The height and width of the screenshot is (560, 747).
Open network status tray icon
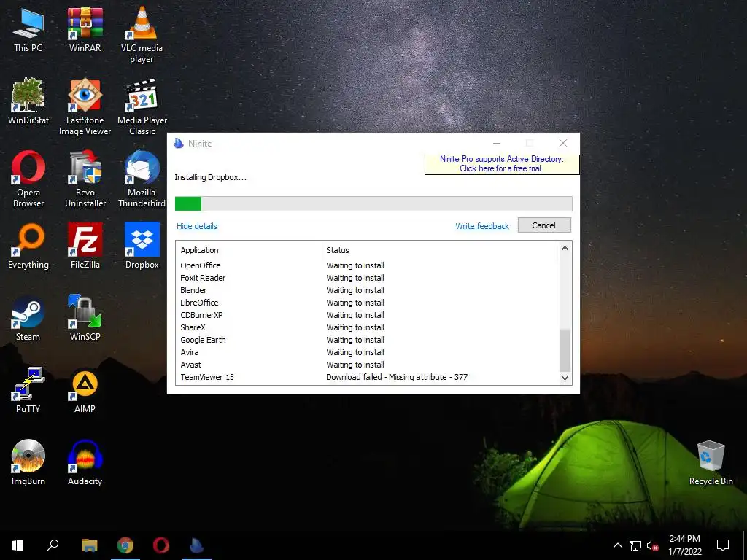(635, 545)
